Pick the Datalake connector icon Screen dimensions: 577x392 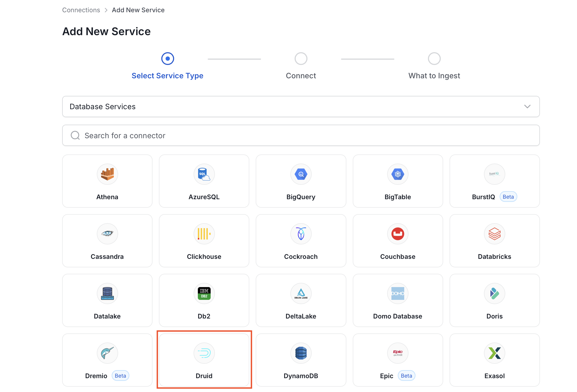(107, 293)
